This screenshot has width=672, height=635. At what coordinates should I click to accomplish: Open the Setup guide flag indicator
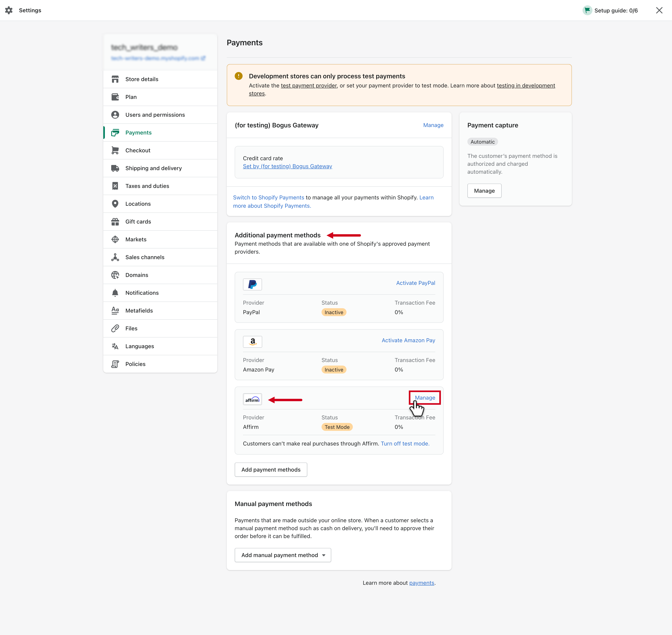pyautogui.click(x=587, y=10)
